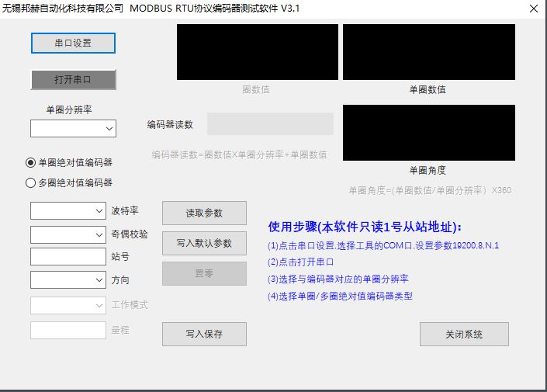Click the 量程 input field
The height and width of the screenshot is (392, 547).
(68, 330)
